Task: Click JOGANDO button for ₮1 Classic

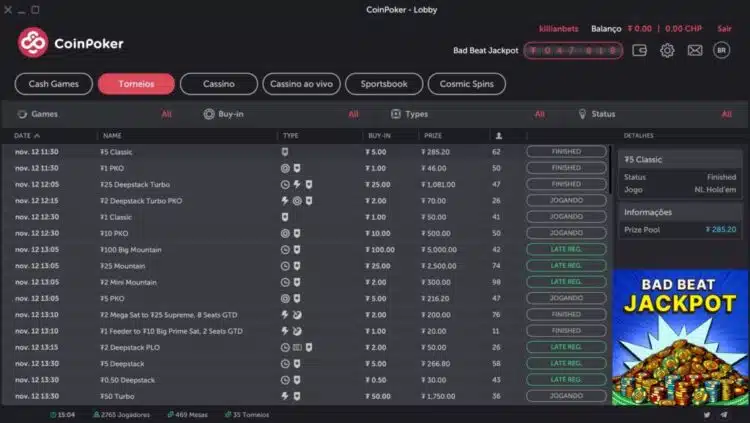Action: click(566, 217)
